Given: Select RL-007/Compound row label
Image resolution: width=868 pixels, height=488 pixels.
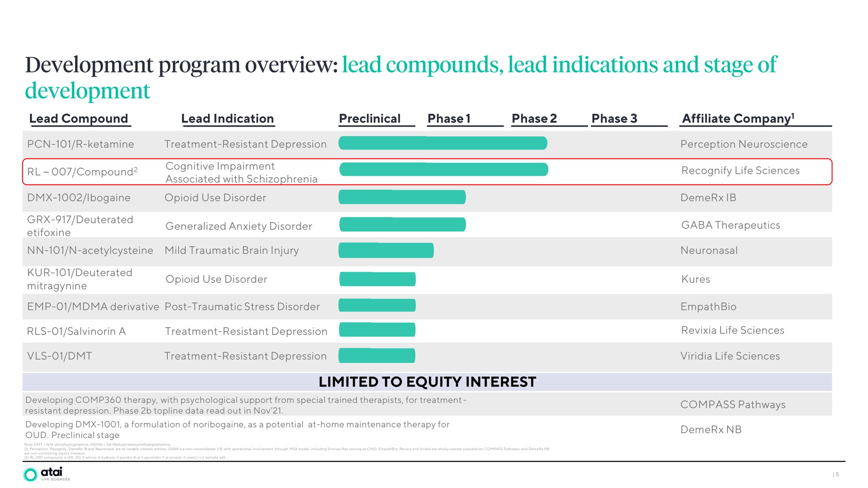Looking at the screenshot, I should 82,172.
